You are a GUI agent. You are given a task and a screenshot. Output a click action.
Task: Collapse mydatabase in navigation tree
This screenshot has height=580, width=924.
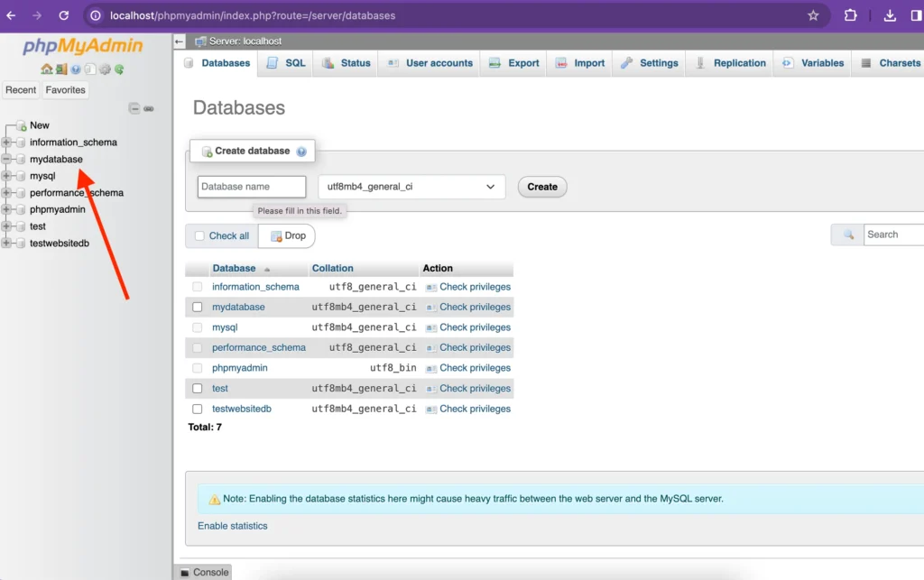tap(6, 159)
